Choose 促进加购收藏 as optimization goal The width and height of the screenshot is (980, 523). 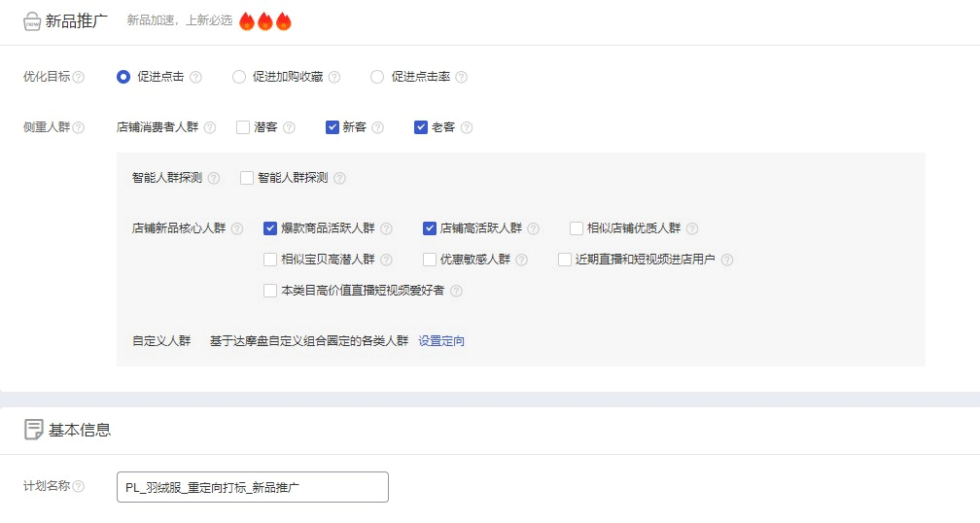click(239, 77)
